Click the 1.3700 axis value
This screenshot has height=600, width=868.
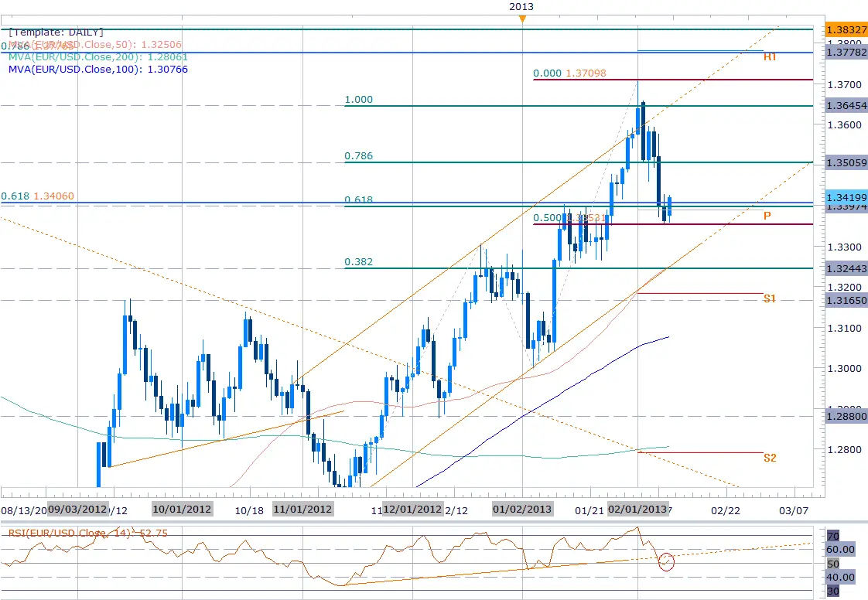tap(844, 85)
